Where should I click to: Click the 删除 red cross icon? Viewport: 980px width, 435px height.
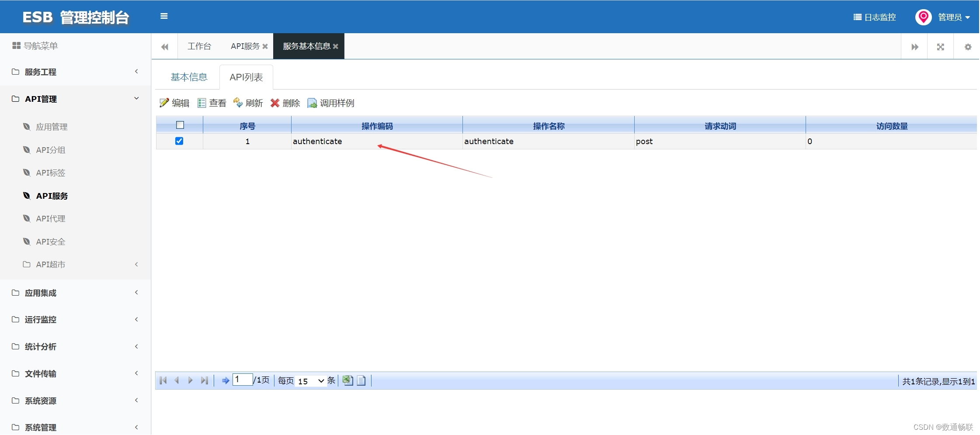tap(275, 103)
